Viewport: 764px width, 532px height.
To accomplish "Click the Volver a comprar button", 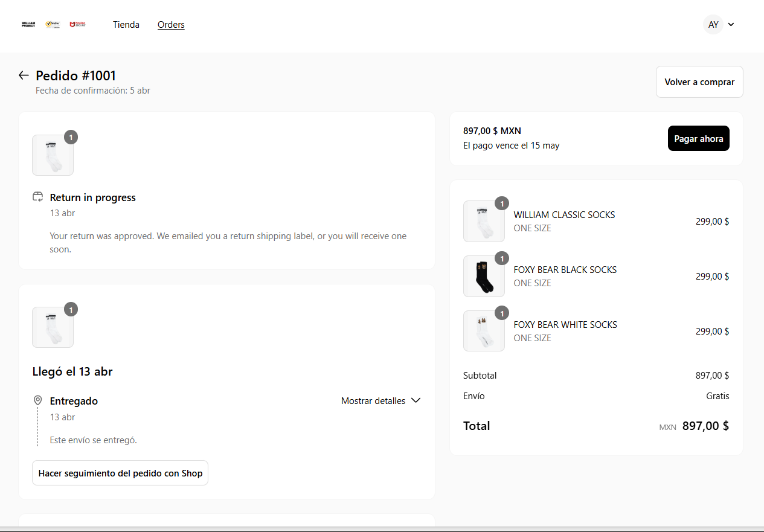I will pyautogui.click(x=699, y=82).
